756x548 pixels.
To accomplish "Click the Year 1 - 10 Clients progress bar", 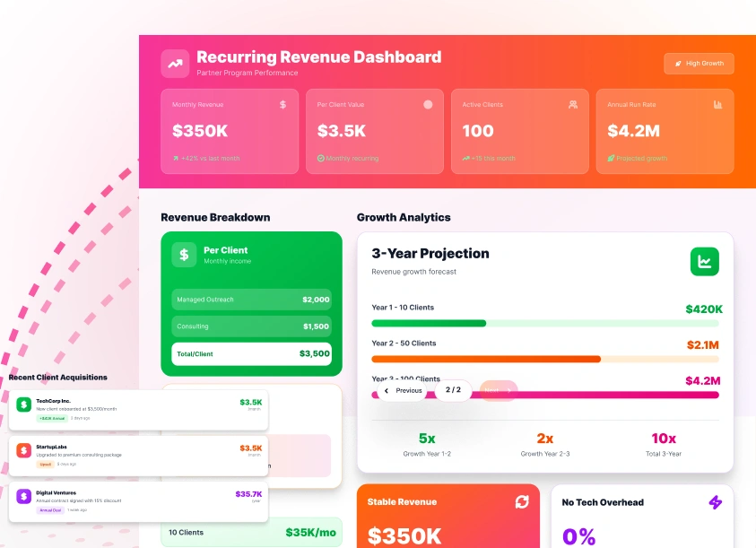I will pyautogui.click(x=544, y=323).
